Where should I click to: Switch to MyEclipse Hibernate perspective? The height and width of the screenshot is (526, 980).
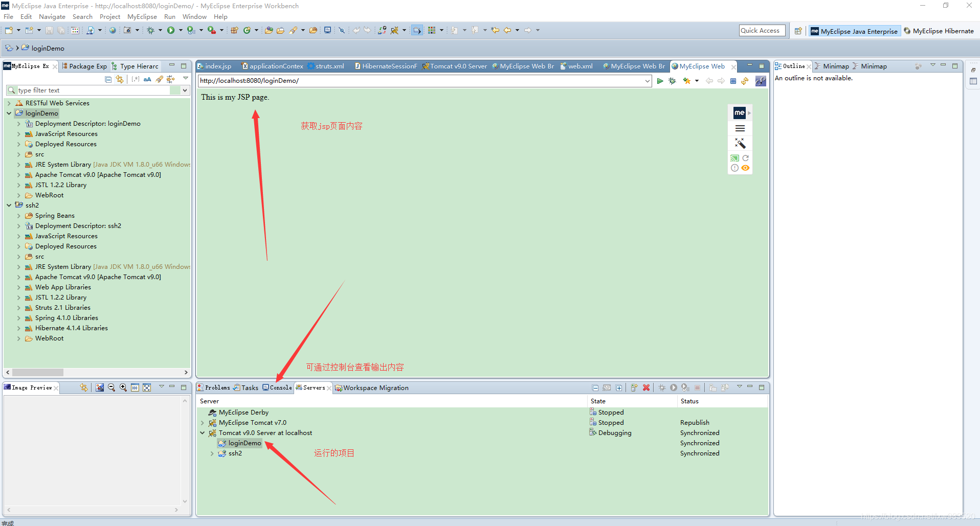[939, 31]
